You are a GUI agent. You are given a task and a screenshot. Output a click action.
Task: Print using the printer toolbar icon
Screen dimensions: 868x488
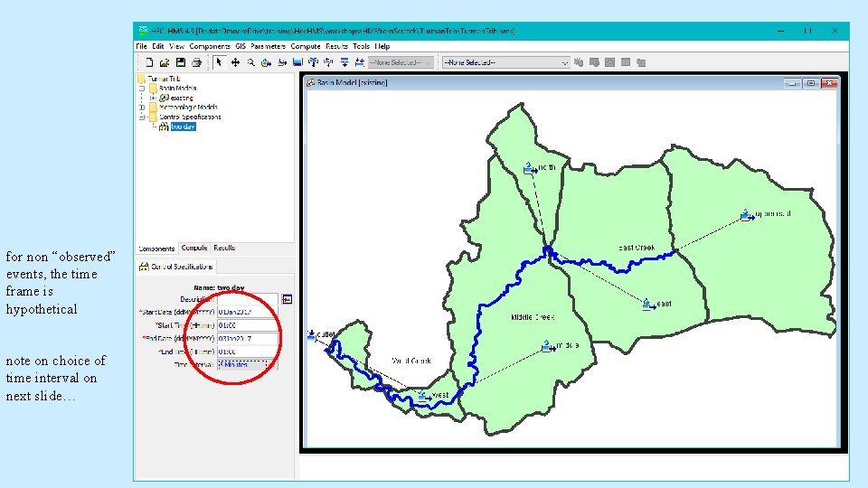[x=196, y=62]
